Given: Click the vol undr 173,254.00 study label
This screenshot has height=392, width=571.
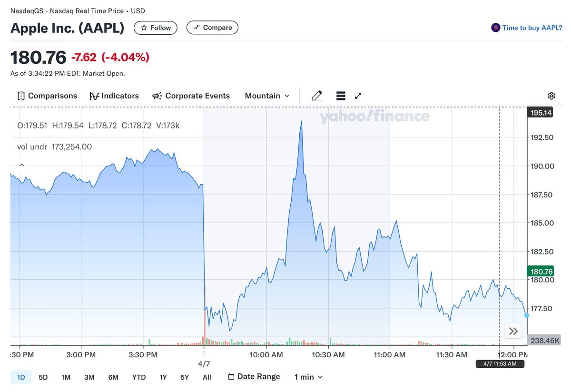Looking at the screenshot, I should [x=55, y=147].
